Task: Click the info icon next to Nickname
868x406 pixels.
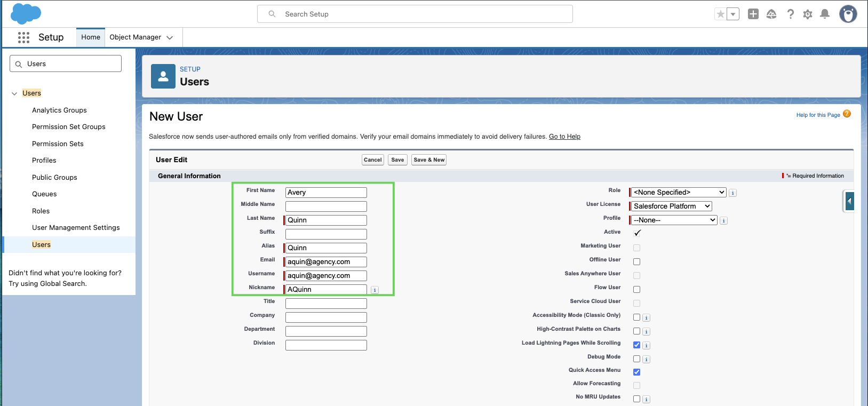Action: pyautogui.click(x=375, y=290)
